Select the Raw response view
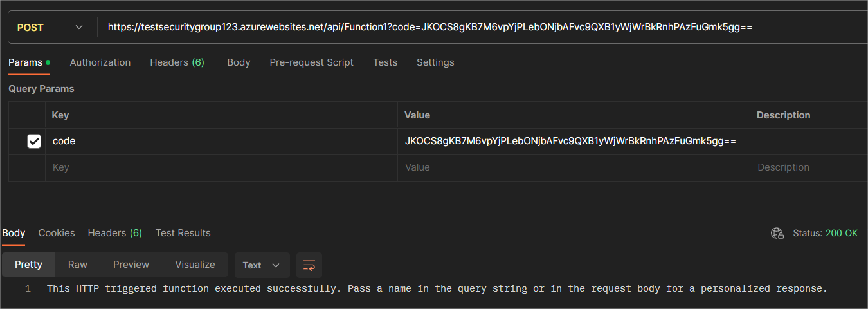Viewport: 868px width, 309px height. tap(78, 265)
